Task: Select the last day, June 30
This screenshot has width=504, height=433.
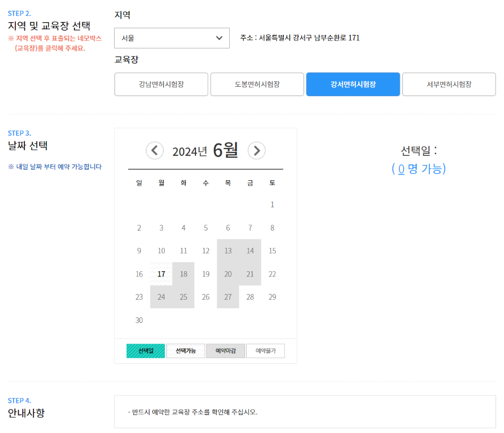Action: pos(139,320)
